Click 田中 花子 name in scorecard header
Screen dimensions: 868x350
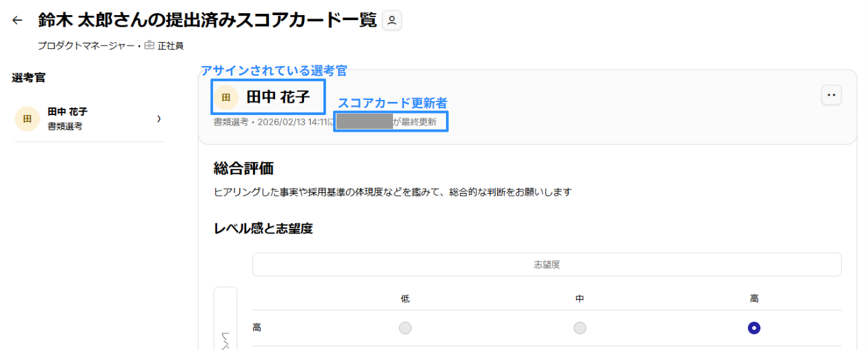coord(278,97)
